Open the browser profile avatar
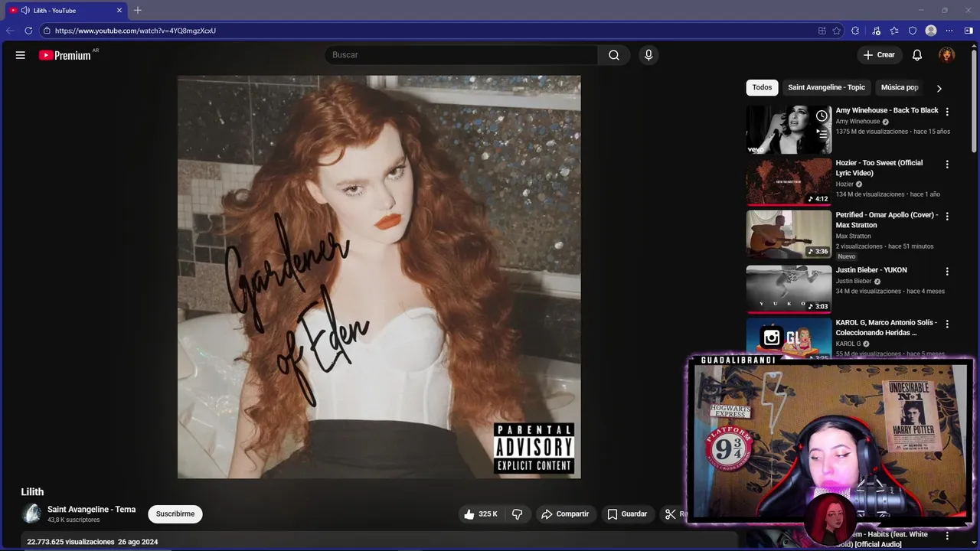This screenshot has width=980, height=551. pyautogui.click(x=931, y=31)
